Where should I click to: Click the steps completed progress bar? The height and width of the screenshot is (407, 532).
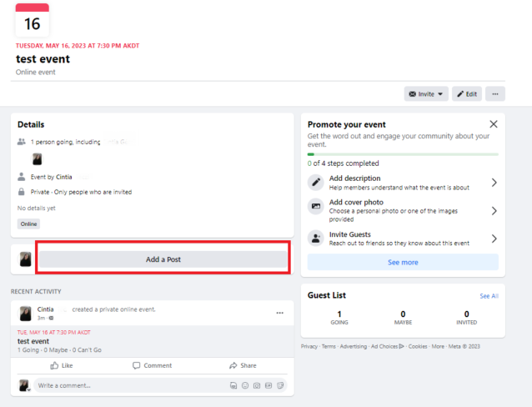[403, 154]
